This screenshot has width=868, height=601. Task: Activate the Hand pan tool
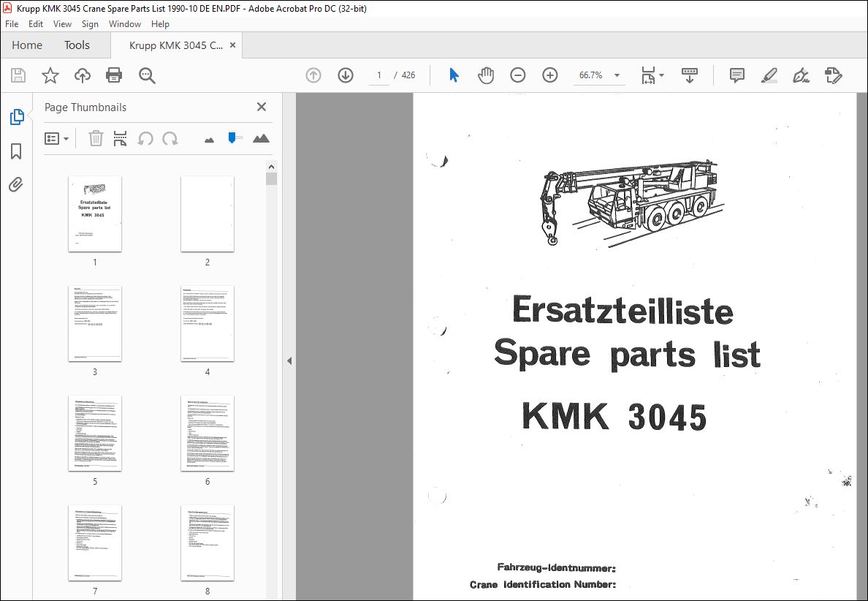click(x=485, y=75)
